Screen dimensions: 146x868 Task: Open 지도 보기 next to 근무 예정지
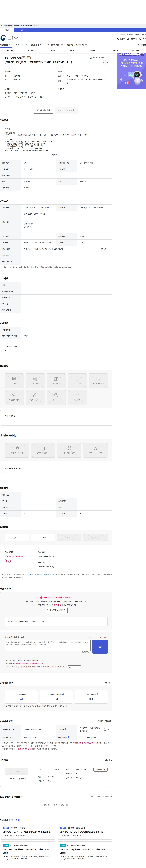coord(104,249)
